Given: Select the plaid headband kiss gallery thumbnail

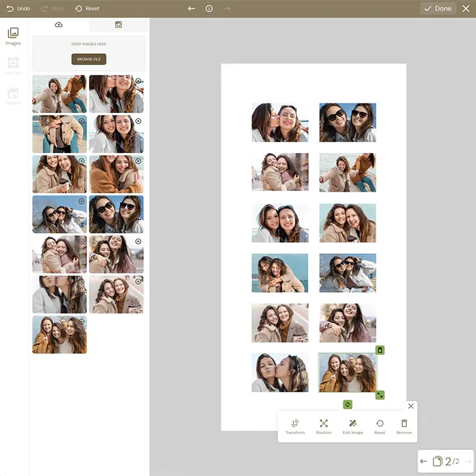Looking at the screenshot, I should [59, 294].
